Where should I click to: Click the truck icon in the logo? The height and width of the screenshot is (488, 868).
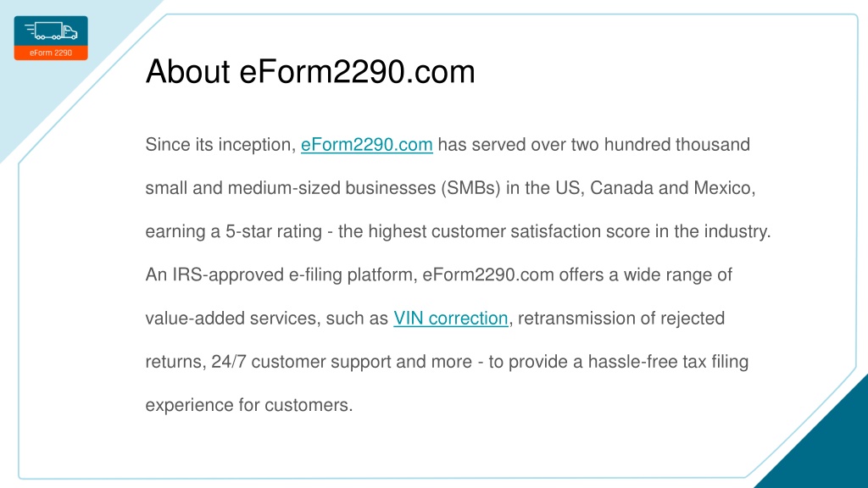pos(51,30)
